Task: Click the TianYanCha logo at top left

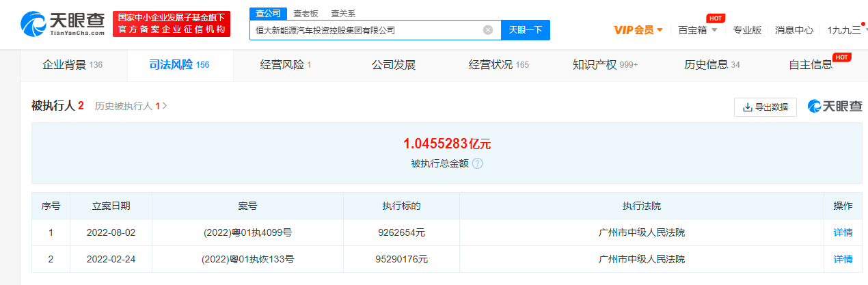Action: tap(63, 24)
